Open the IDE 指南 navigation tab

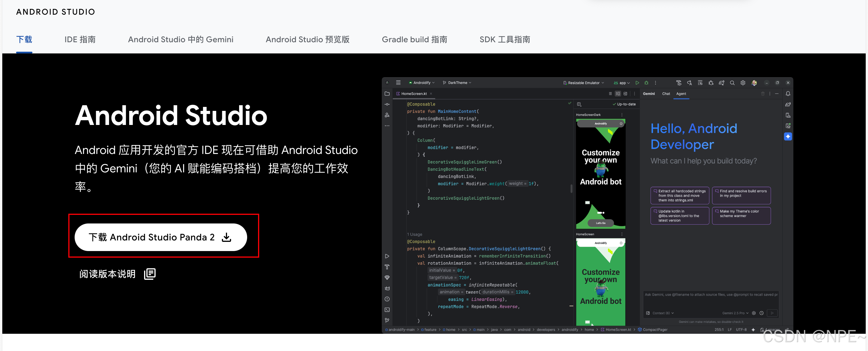[x=80, y=40]
